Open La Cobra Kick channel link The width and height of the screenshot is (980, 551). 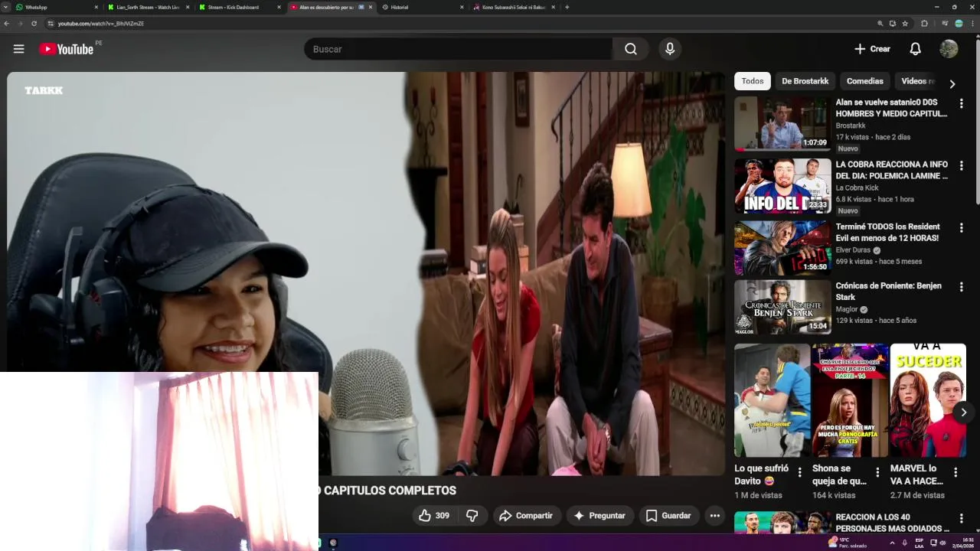(x=857, y=187)
